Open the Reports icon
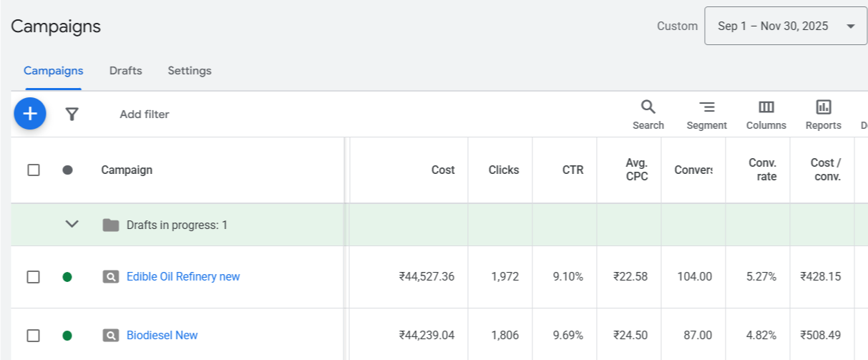The image size is (868, 360). pyautogui.click(x=823, y=115)
